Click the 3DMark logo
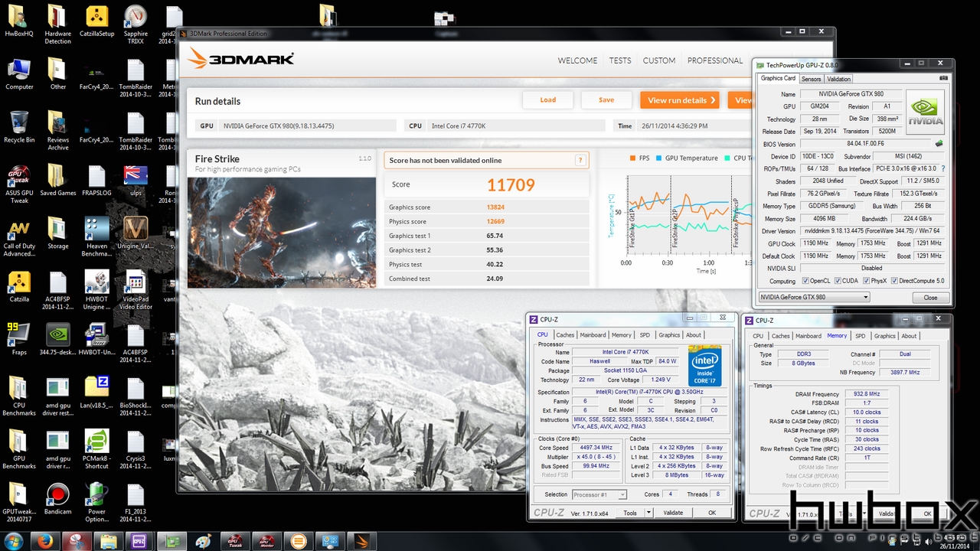 click(x=240, y=59)
